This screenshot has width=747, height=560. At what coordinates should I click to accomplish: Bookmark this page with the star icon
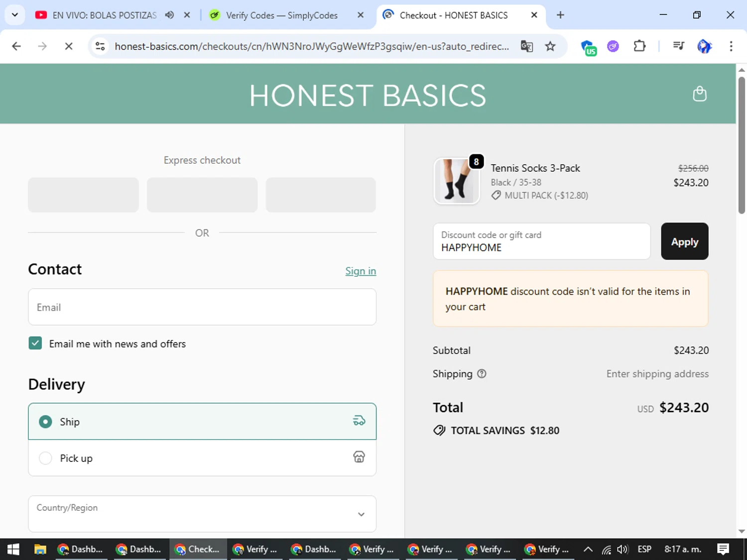tap(550, 46)
